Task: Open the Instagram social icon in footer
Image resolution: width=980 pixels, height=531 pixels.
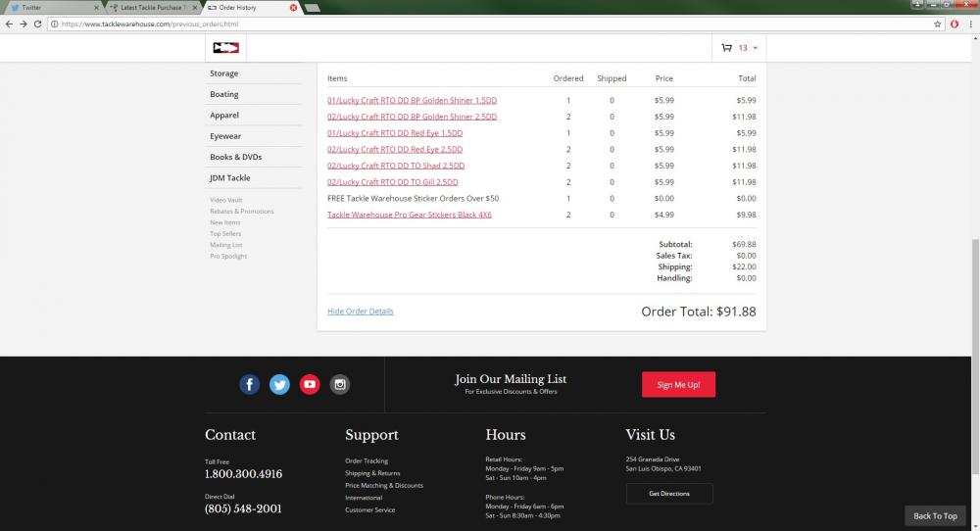Action: 340,384
